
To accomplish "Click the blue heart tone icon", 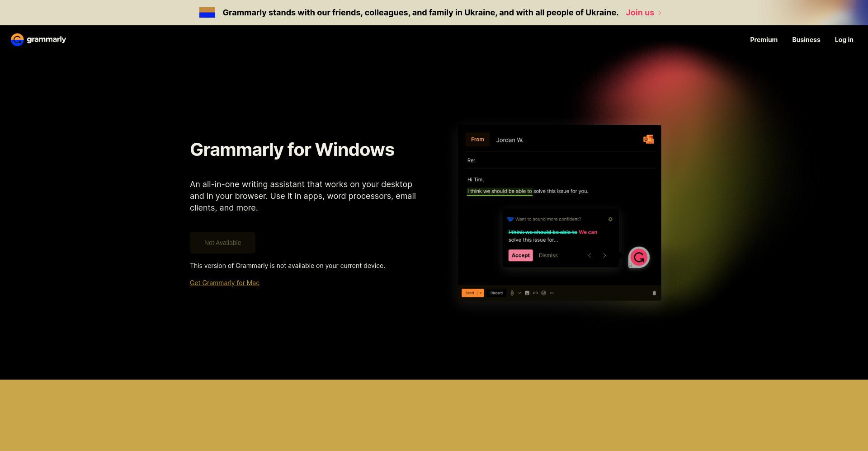I will tap(510, 219).
